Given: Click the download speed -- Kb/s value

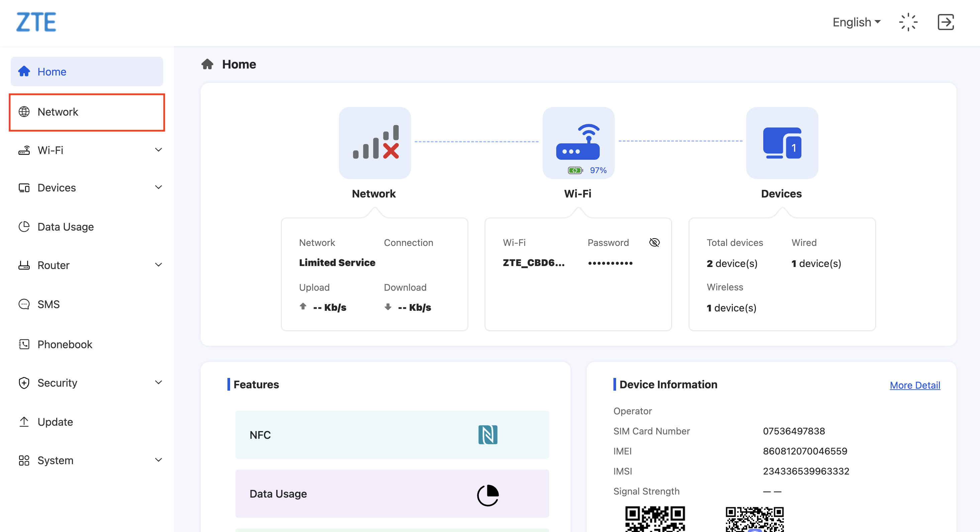Looking at the screenshot, I should [414, 307].
